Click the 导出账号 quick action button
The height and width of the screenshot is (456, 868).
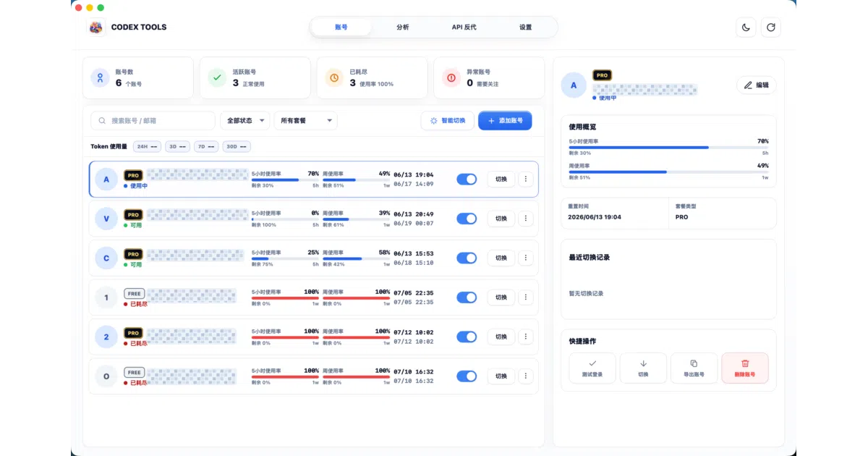pos(694,368)
